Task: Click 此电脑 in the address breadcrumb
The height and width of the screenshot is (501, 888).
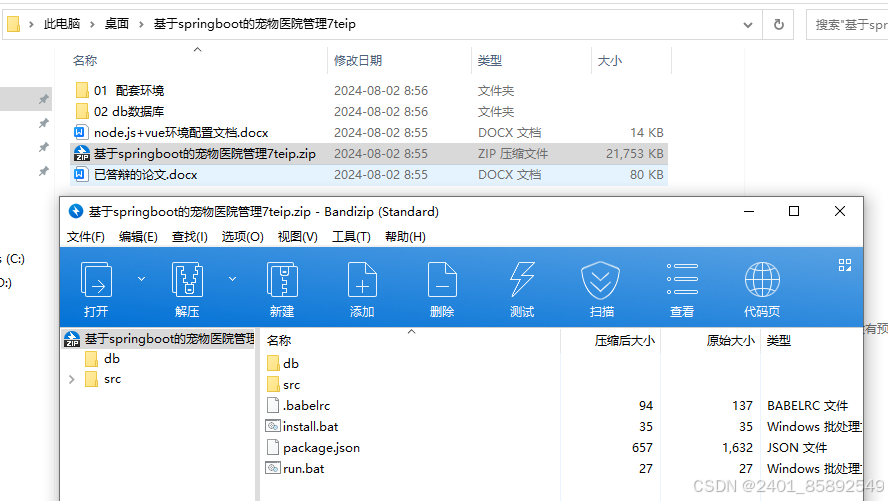Action: click(62, 24)
